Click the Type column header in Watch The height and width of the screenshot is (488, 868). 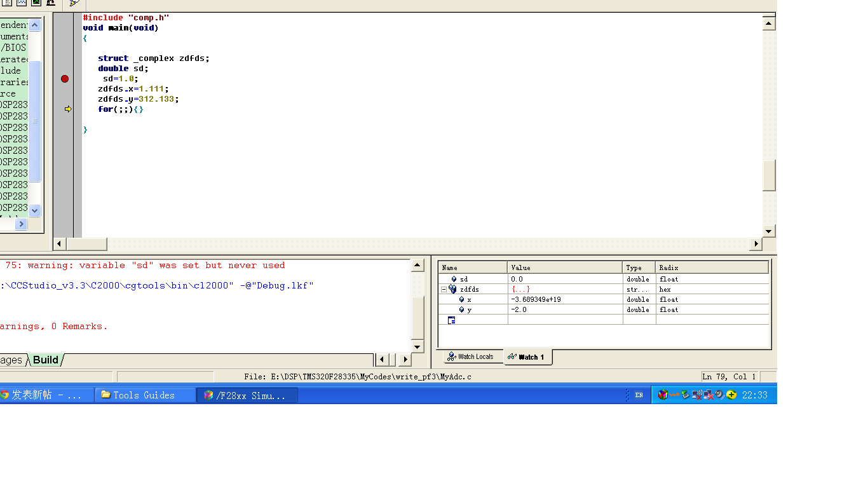click(639, 268)
